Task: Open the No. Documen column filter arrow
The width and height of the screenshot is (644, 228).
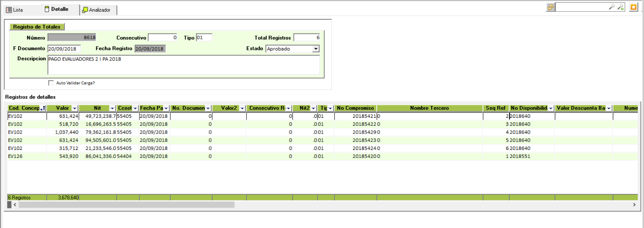Action: [x=208, y=108]
